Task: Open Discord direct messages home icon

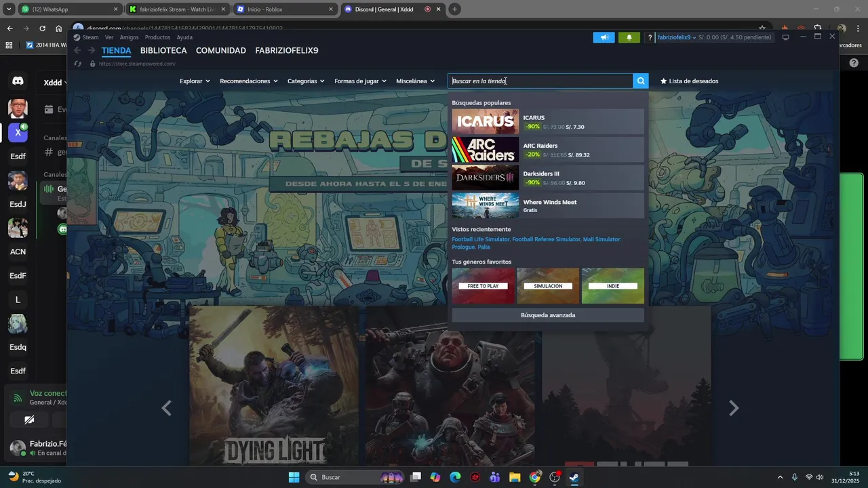Action: pos(18,81)
